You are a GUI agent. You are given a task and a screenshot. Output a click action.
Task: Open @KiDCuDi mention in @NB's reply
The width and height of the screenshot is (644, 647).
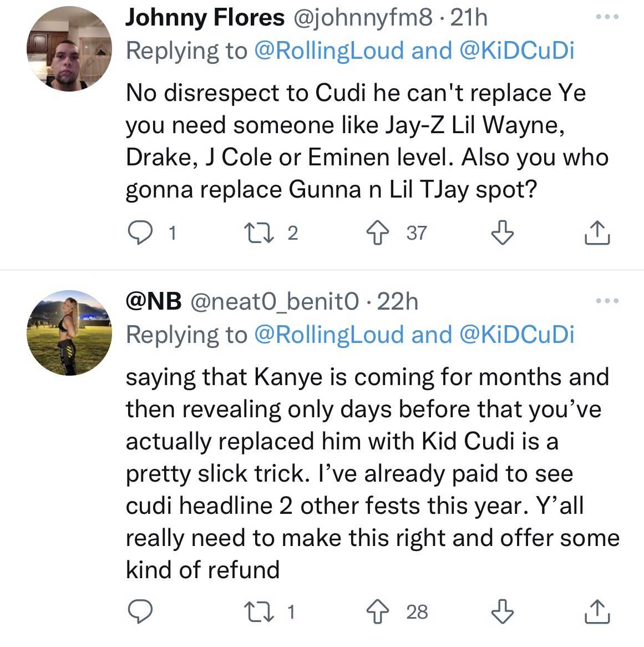(x=517, y=335)
